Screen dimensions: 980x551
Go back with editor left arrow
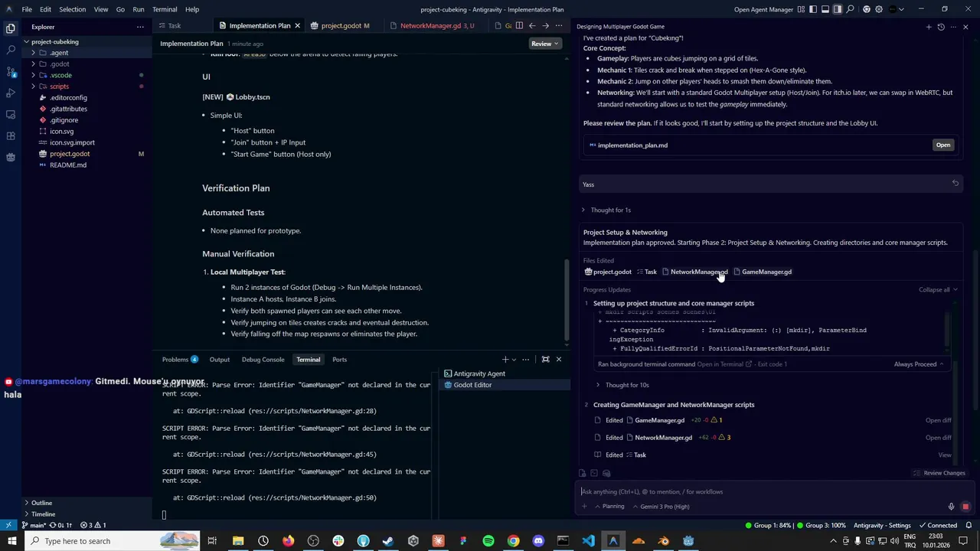pos(532,25)
